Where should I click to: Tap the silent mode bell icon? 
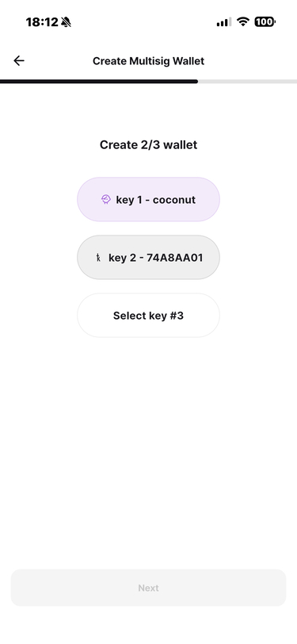pos(66,22)
